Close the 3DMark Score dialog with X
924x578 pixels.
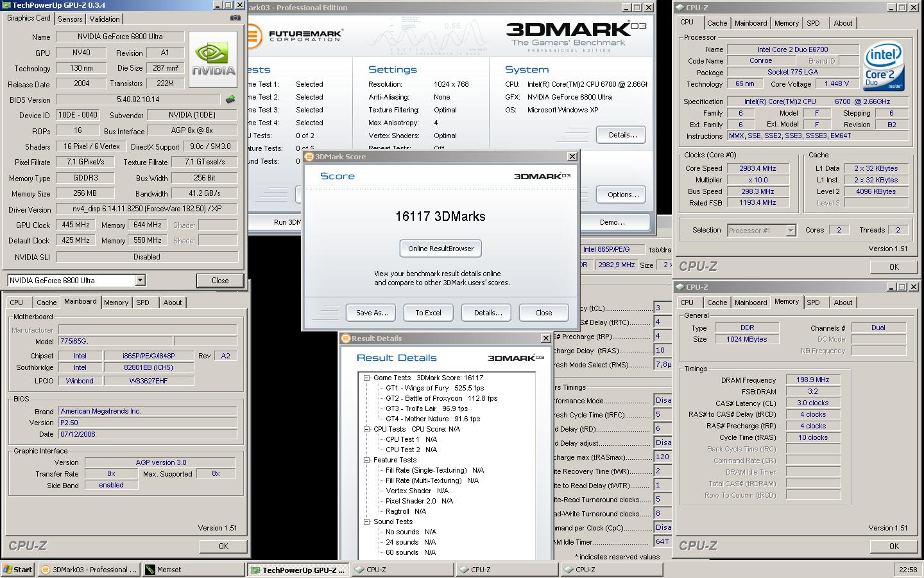pyautogui.click(x=572, y=156)
